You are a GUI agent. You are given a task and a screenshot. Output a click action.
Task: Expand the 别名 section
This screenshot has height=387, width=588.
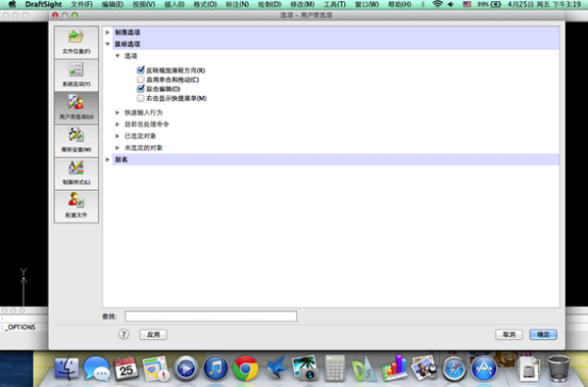[108, 160]
